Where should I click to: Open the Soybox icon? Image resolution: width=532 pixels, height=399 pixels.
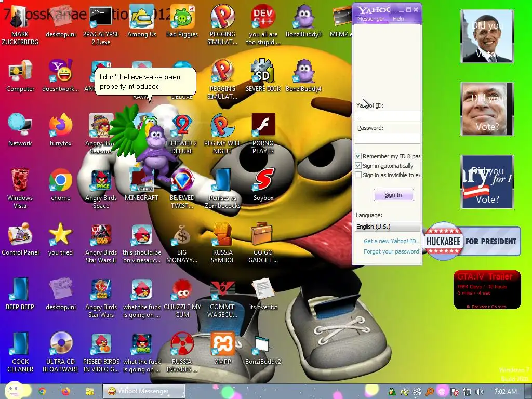(x=263, y=185)
